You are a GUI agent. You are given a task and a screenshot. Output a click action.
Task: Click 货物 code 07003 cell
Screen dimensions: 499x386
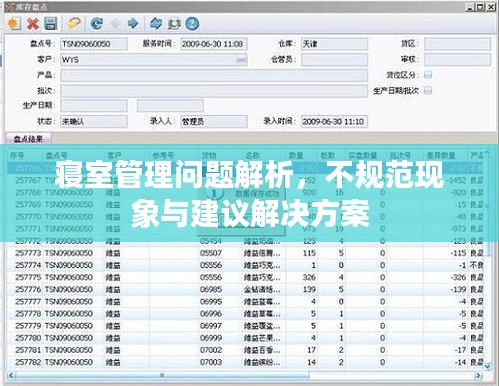pyautogui.click(x=220, y=362)
